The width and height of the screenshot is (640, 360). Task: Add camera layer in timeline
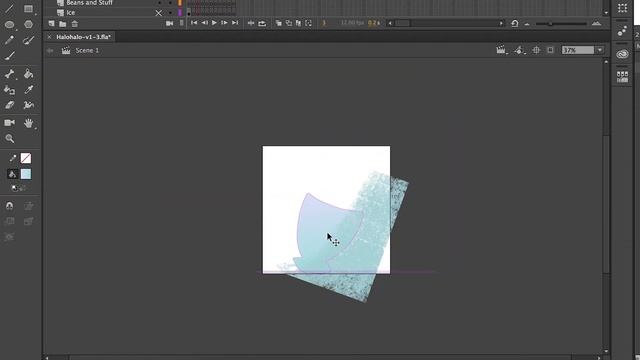pyautogui.click(x=169, y=24)
